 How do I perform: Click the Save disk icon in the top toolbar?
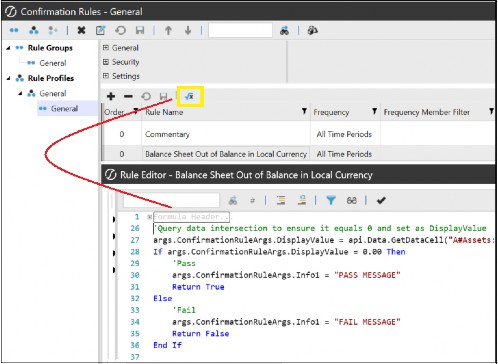pyautogui.click(x=140, y=31)
